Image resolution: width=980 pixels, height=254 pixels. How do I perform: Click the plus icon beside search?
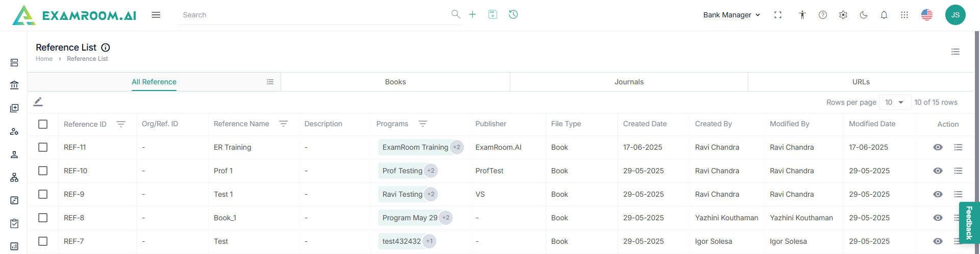click(x=473, y=15)
